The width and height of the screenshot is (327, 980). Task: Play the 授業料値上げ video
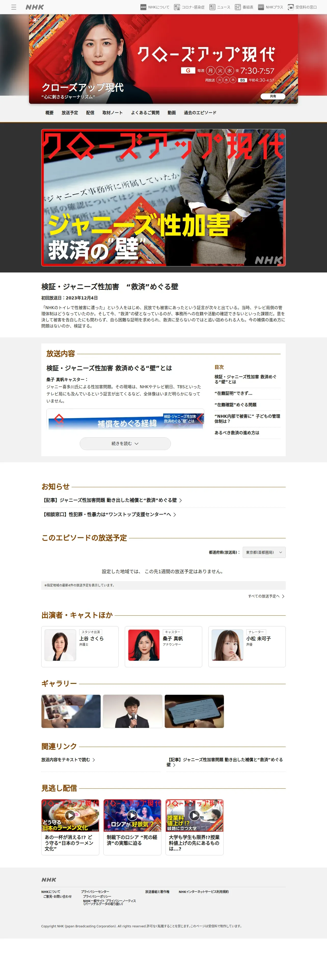tap(194, 815)
